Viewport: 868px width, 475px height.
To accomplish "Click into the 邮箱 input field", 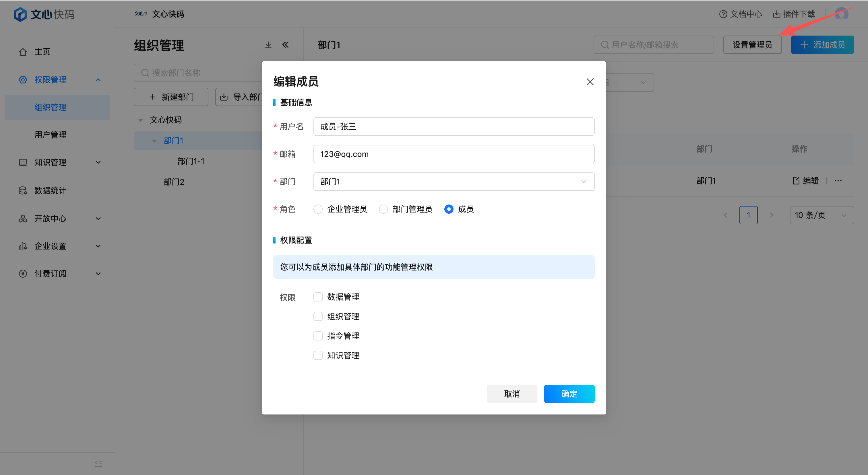I will 454,154.
